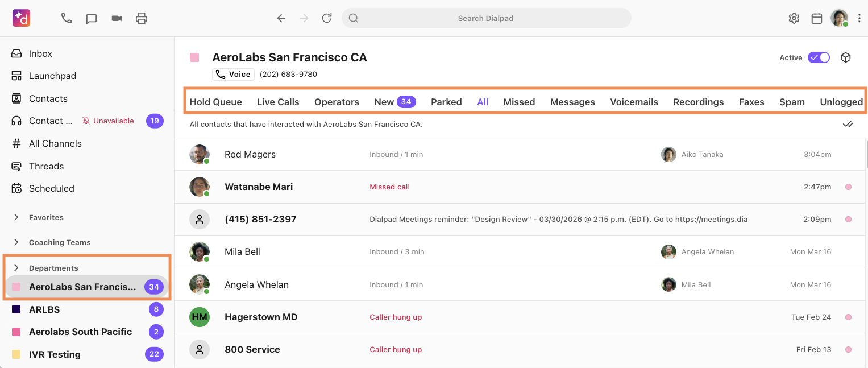
Task: Click the fax printer icon
Action: (142, 18)
